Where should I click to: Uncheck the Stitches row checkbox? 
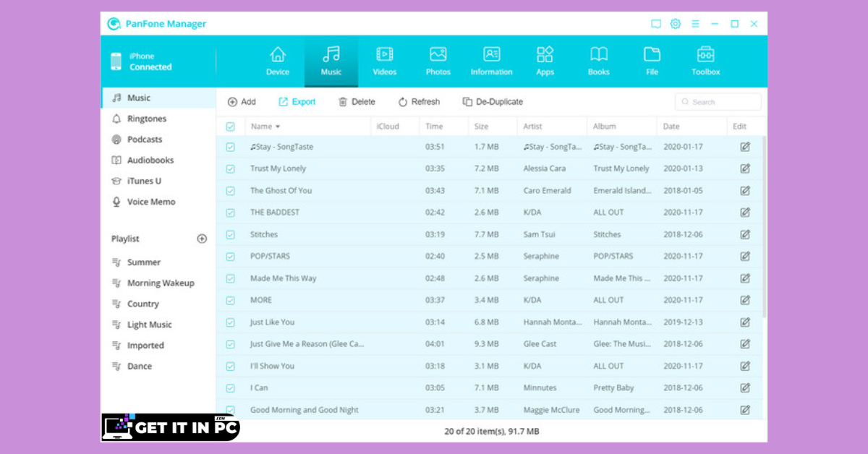pos(231,234)
